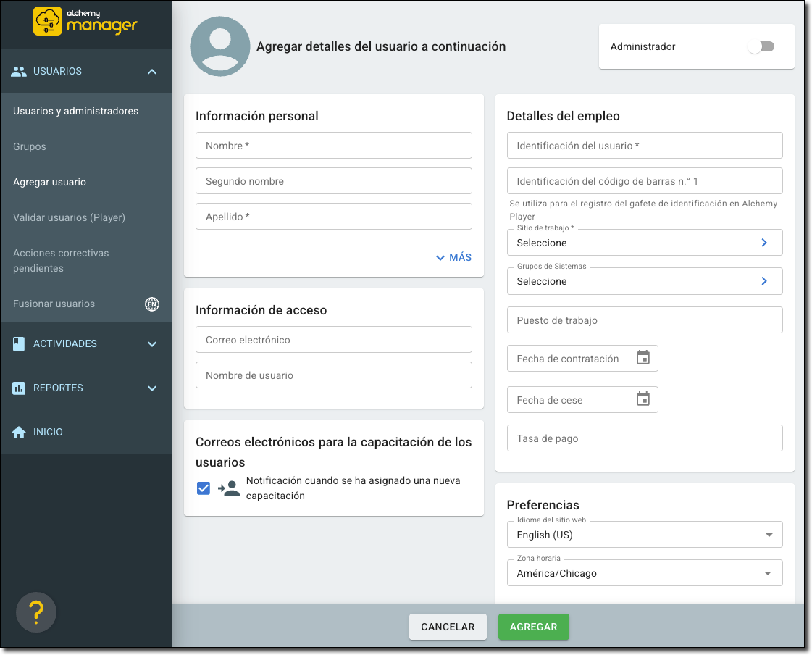Expand MÁS personal information fields

(x=453, y=257)
